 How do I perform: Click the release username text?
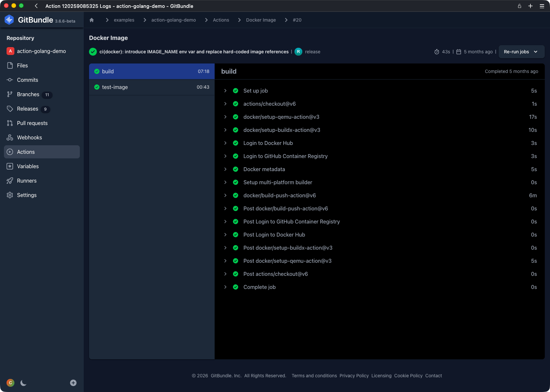coord(312,52)
